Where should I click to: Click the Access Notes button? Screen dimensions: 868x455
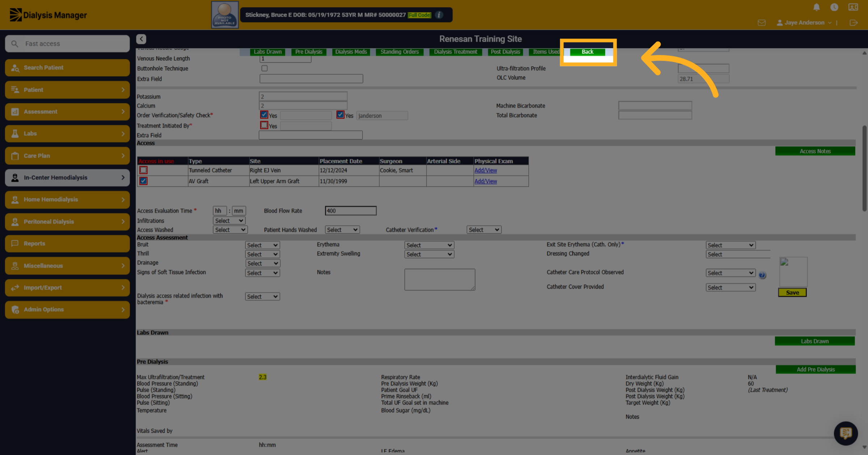point(815,151)
